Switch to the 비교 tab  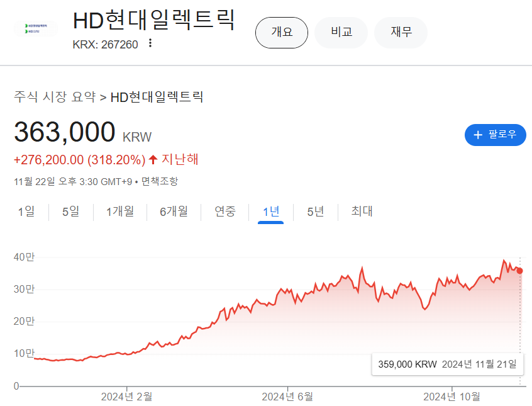coord(341,33)
